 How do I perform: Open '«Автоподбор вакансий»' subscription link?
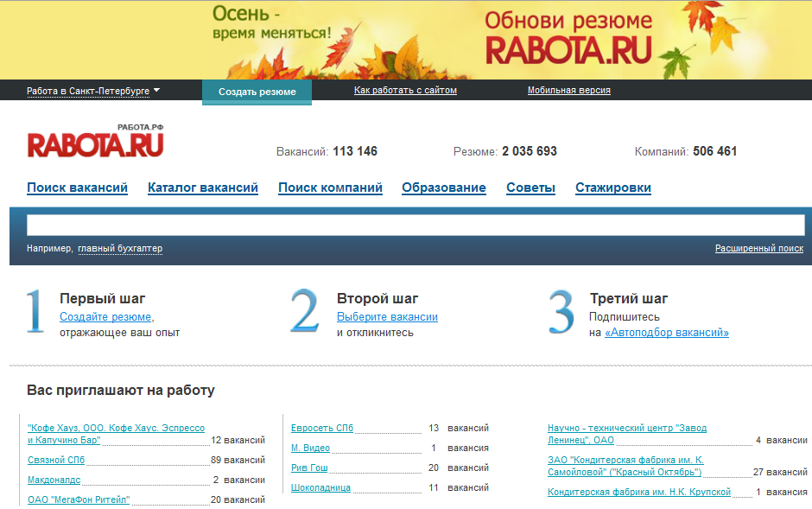(667, 333)
